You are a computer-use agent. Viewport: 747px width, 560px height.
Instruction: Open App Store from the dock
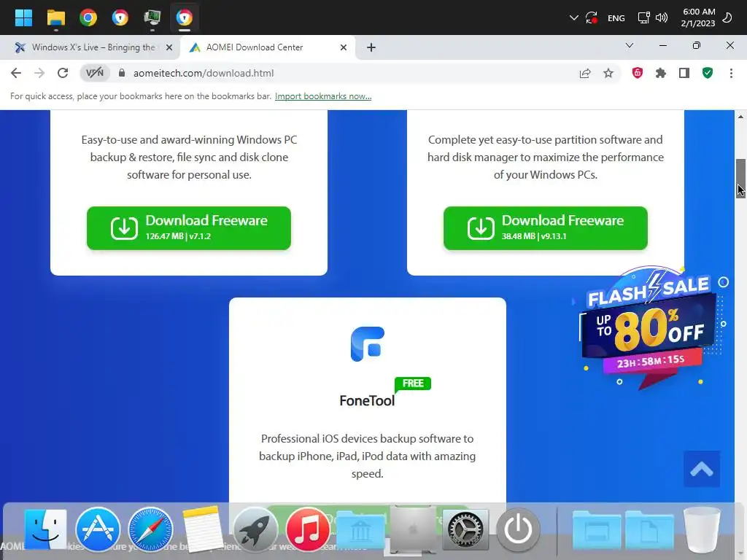98,529
